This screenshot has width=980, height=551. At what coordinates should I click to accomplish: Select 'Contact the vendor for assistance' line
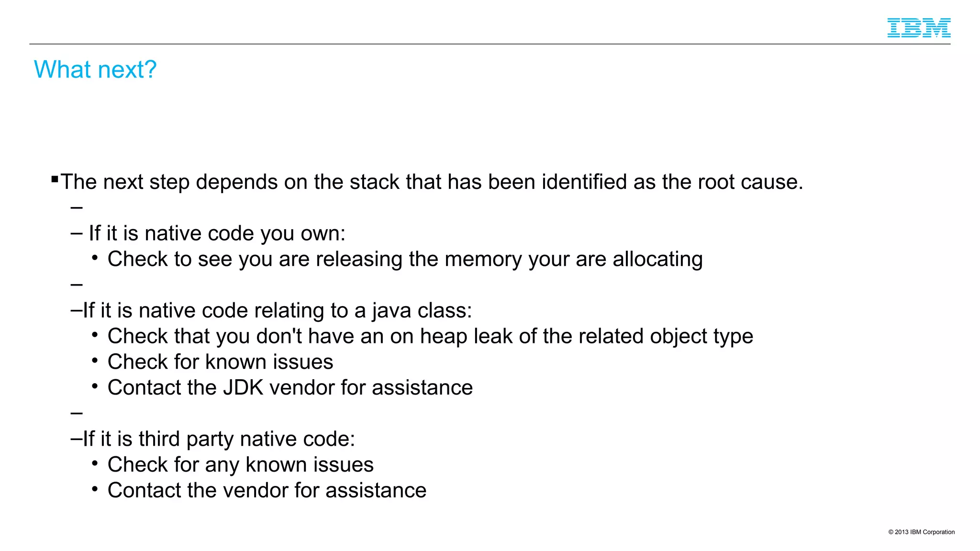(x=267, y=490)
